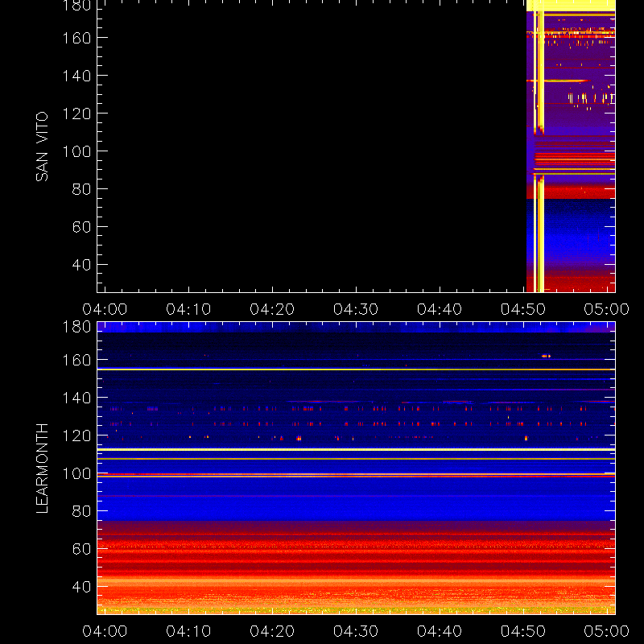The width and height of the screenshot is (644, 644).
Task: Select the 80 frequency tick in LEARMONTH panel
Action: 82,511
